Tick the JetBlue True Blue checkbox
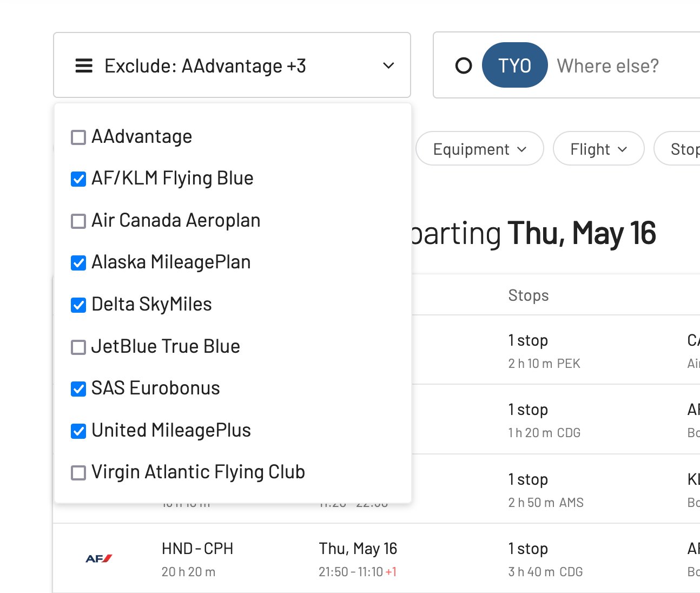 click(x=78, y=347)
